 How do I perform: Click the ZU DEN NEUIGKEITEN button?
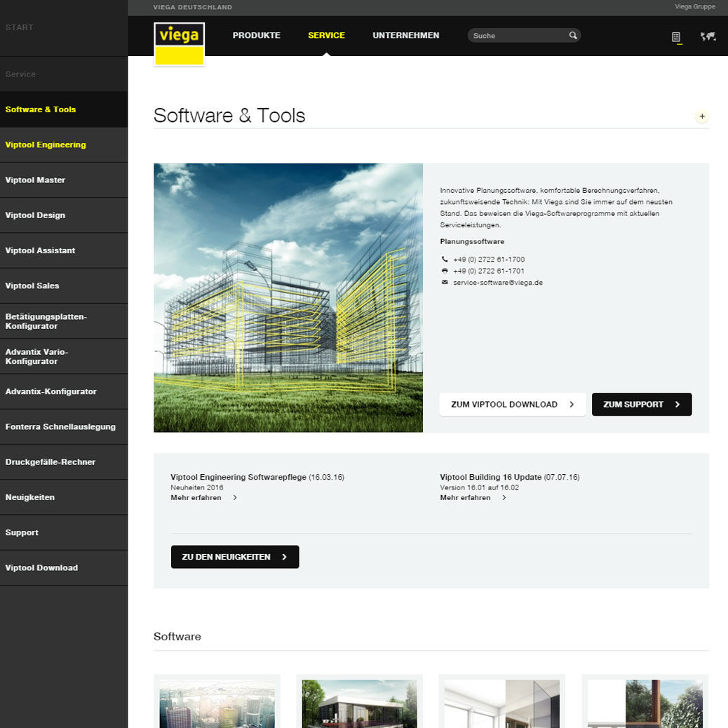[x=235, y=557]
